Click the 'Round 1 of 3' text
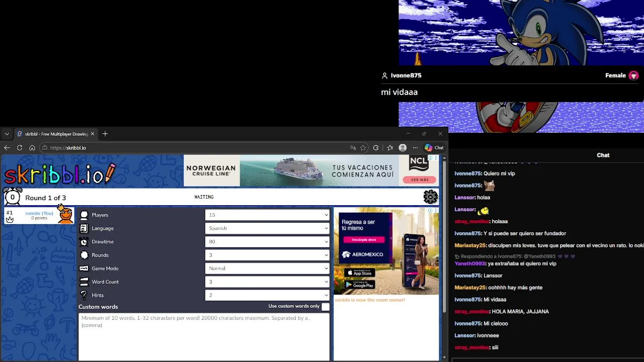The image size is (644, 362). coord(45,198)
